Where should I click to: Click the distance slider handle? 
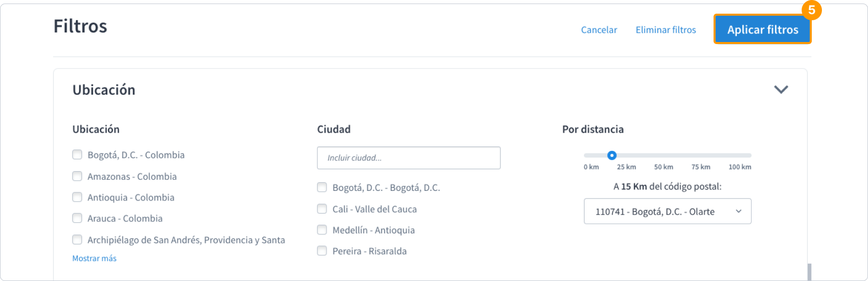612,155
